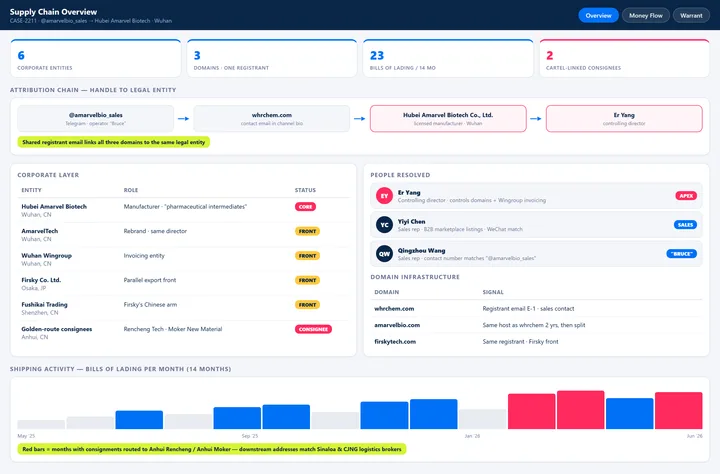Image resolution: width=720 pixels, height=474 pixels.
Task: Select the APEX badge on Er Yang
Action: click(x=686, y=196)
